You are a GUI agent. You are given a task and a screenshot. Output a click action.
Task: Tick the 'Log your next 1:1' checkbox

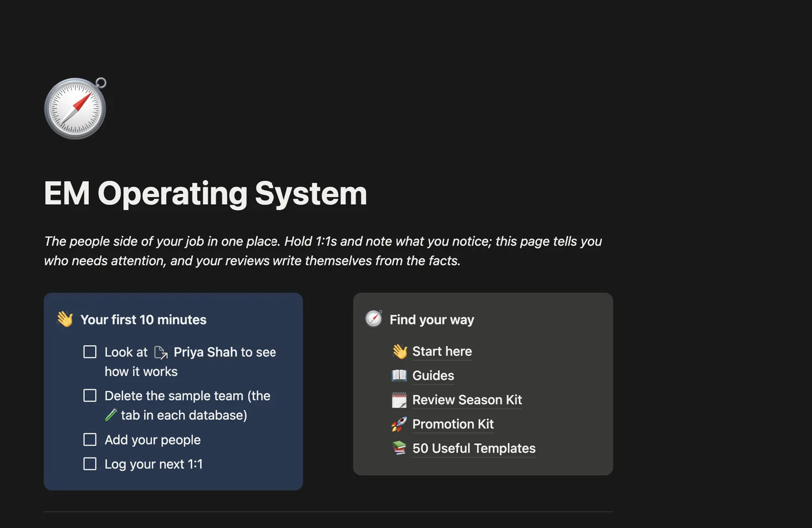[90, 464]
